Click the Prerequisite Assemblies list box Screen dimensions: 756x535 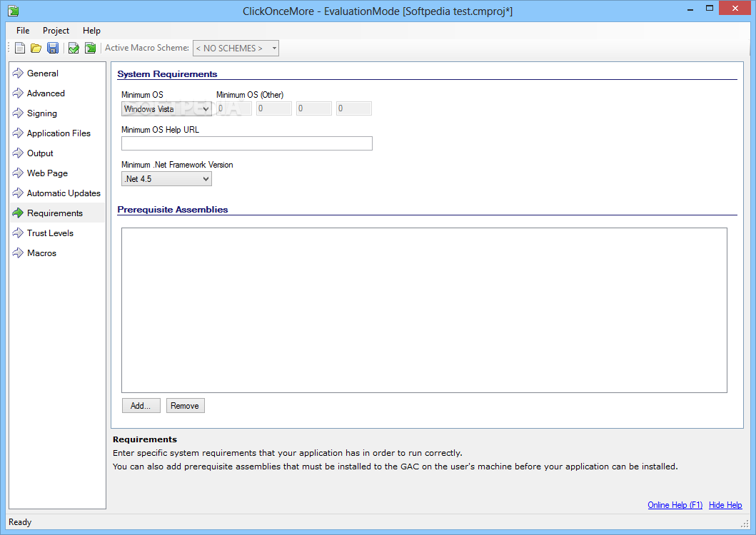424,310
